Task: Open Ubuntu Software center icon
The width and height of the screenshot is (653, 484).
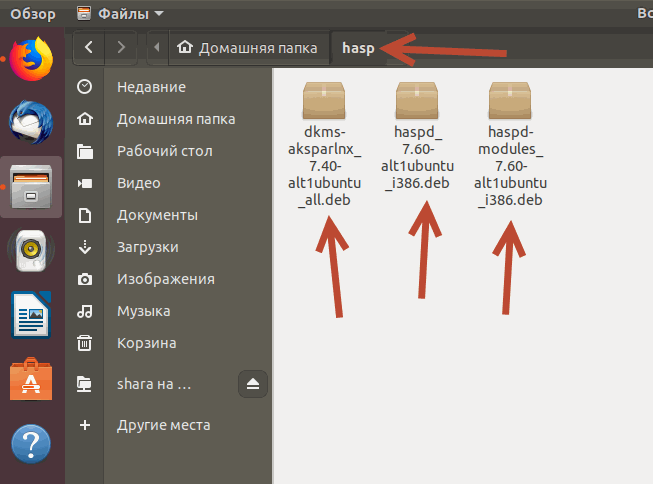Action: (x=32, y=380)
